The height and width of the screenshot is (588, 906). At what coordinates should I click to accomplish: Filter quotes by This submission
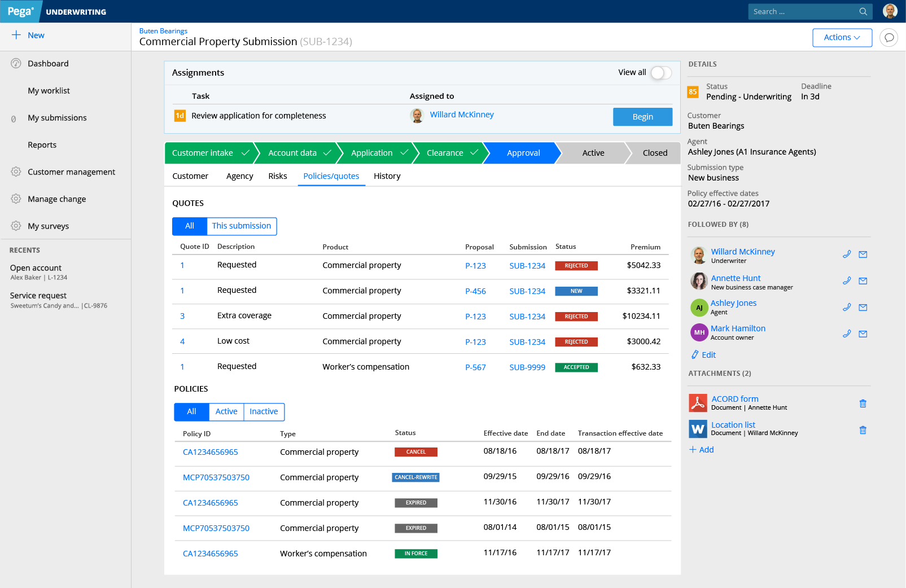point(242,226)
